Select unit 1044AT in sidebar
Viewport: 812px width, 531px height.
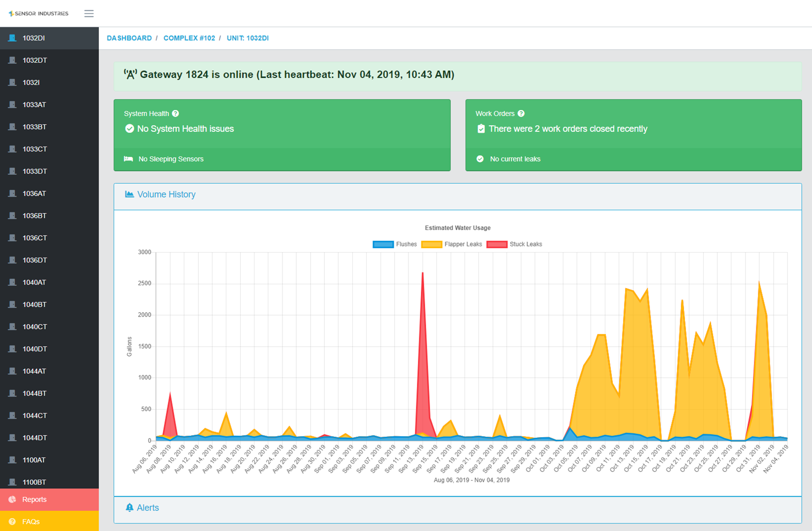pos(49,371)
